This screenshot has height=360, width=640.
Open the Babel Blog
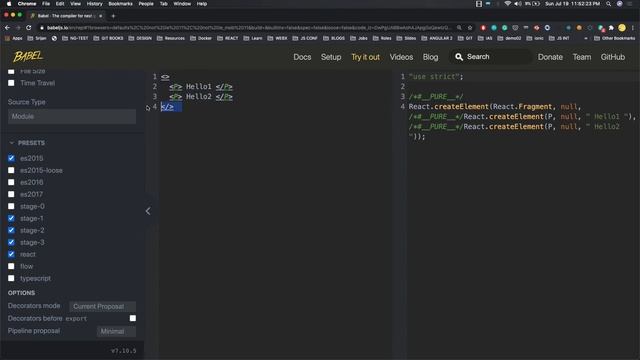pos(430,57)
